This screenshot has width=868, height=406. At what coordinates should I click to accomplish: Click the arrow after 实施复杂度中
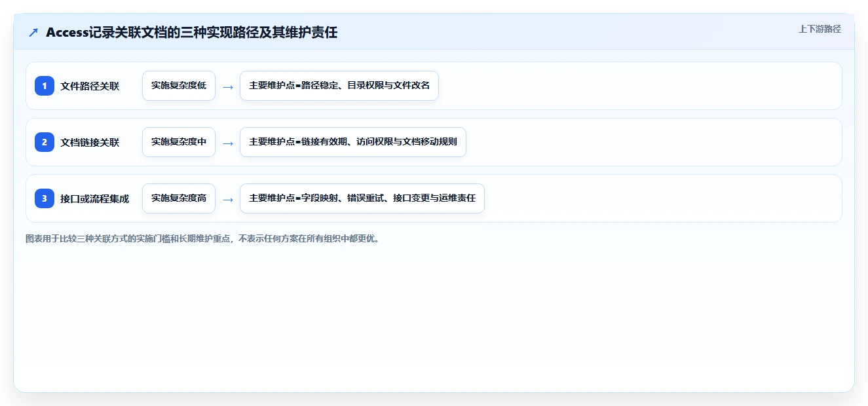[x=228, y=143]
